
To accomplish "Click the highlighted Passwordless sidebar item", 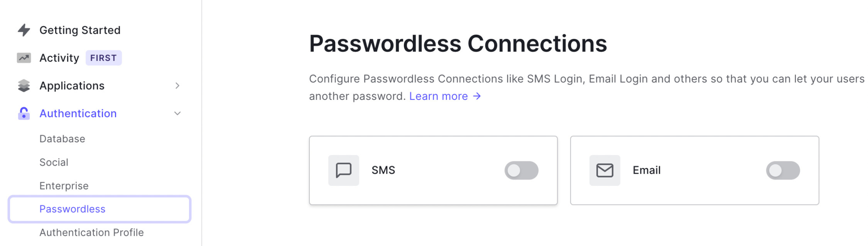I will (x=72, y=209).
